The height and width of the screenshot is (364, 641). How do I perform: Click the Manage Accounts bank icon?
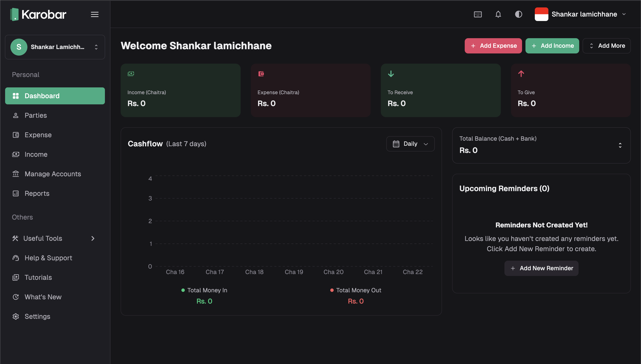[16, 174]
